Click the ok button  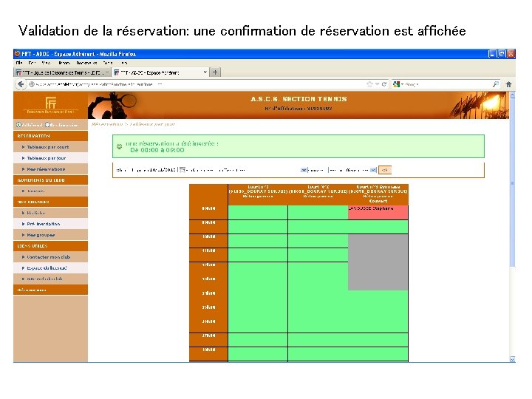pos(385,170)
